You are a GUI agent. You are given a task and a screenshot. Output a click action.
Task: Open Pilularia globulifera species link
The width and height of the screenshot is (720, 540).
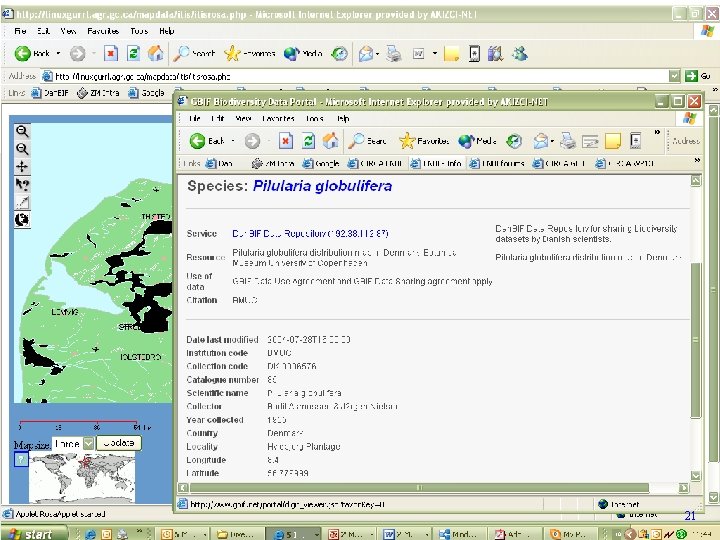(x=322, y=186)
